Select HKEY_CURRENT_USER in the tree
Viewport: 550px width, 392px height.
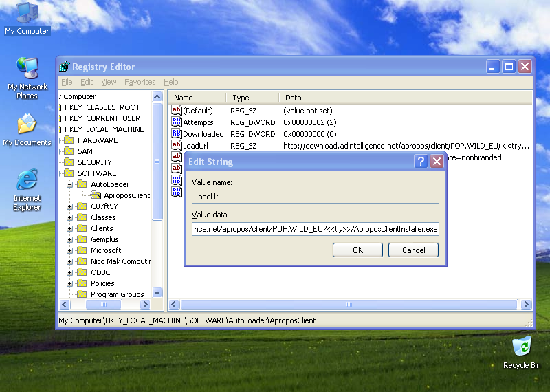coord(102,118)
